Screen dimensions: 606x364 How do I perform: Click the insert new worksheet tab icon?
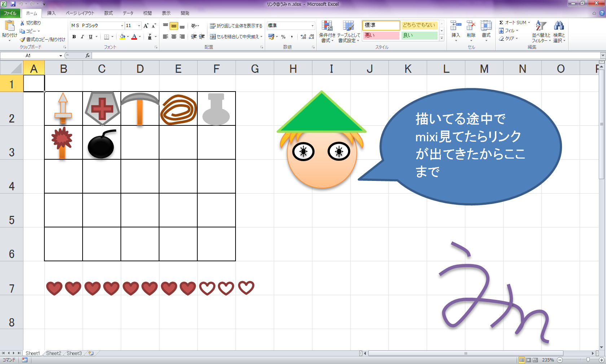coord(91,353)
